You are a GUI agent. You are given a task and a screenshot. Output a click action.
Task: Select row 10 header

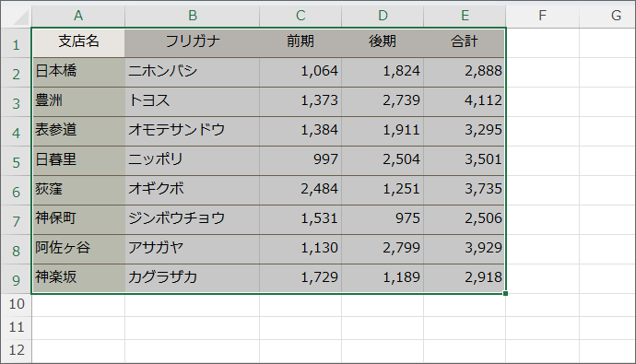[x=17, y=305]
